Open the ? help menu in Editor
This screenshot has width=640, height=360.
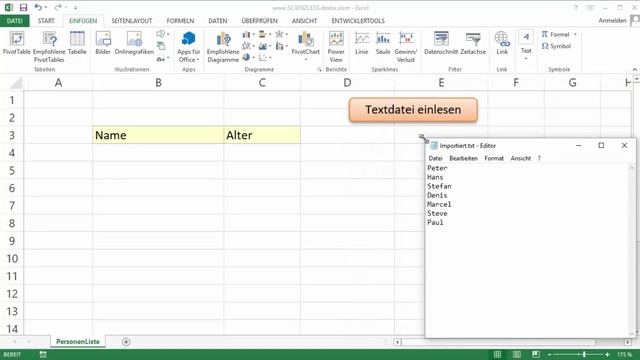[539, 158]
